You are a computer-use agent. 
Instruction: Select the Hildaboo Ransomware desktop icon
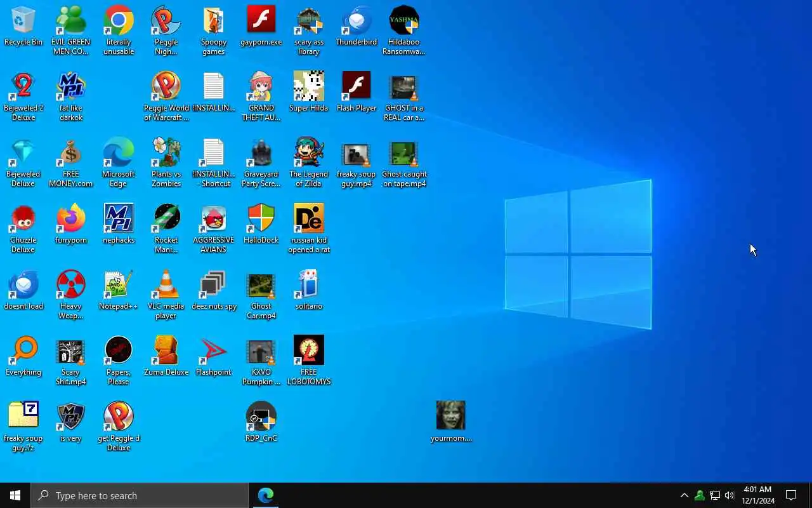[x=404, y=21]
